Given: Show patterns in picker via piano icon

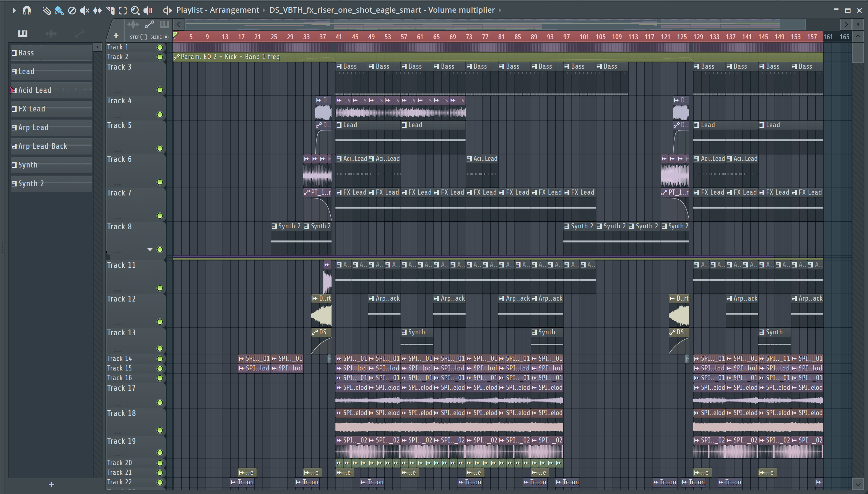Looking at the screenshot, I should (x=23, y=33).
